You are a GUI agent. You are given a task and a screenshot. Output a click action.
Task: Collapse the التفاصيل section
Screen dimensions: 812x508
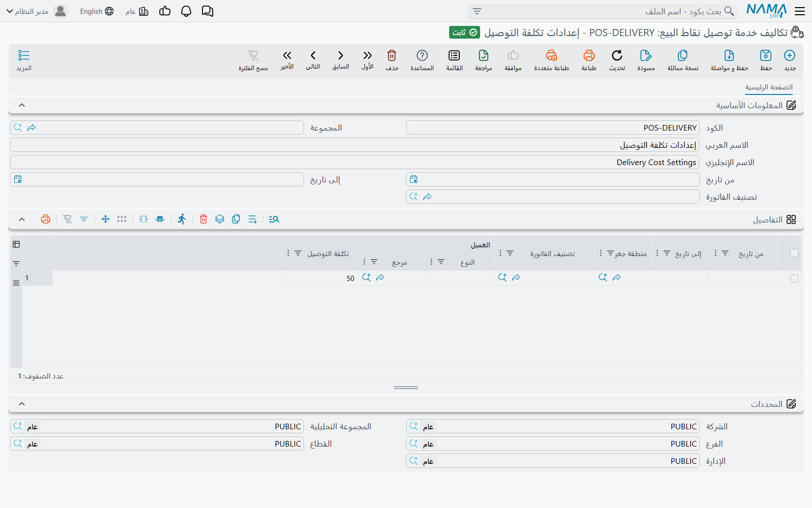pos(22,219)
